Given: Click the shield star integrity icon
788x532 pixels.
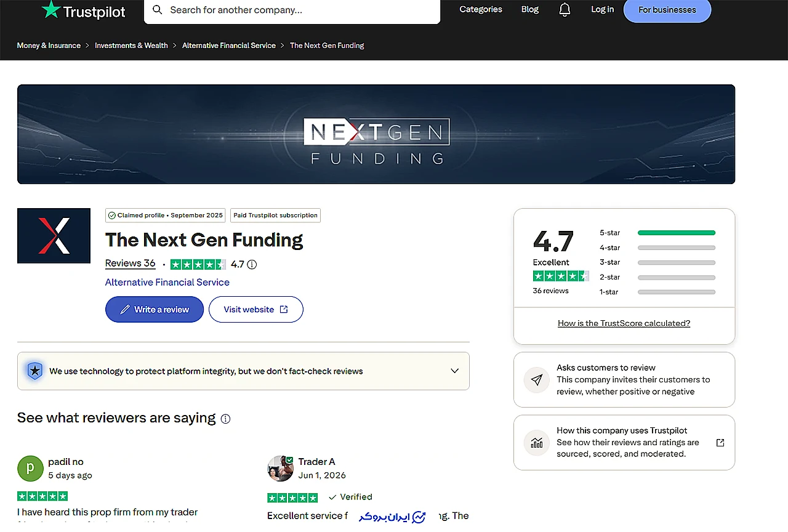Looking at the screenshot, I should click(x=35, y=371).
